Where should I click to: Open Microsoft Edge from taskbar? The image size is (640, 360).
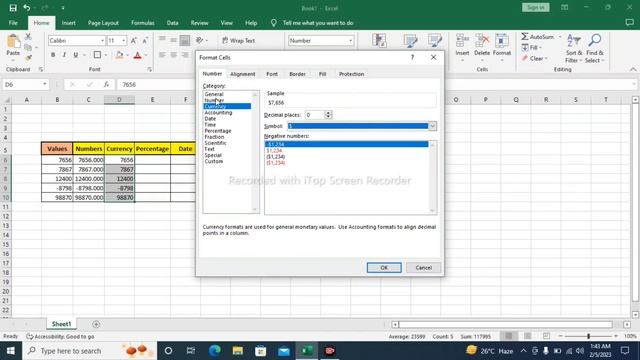[215, 351]
